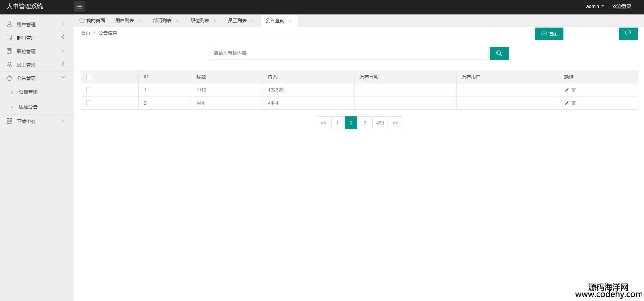The height and width of the screenshot is (301, 644).
Task: Check the box for row ID 1
Action: [x=89, y=90]
